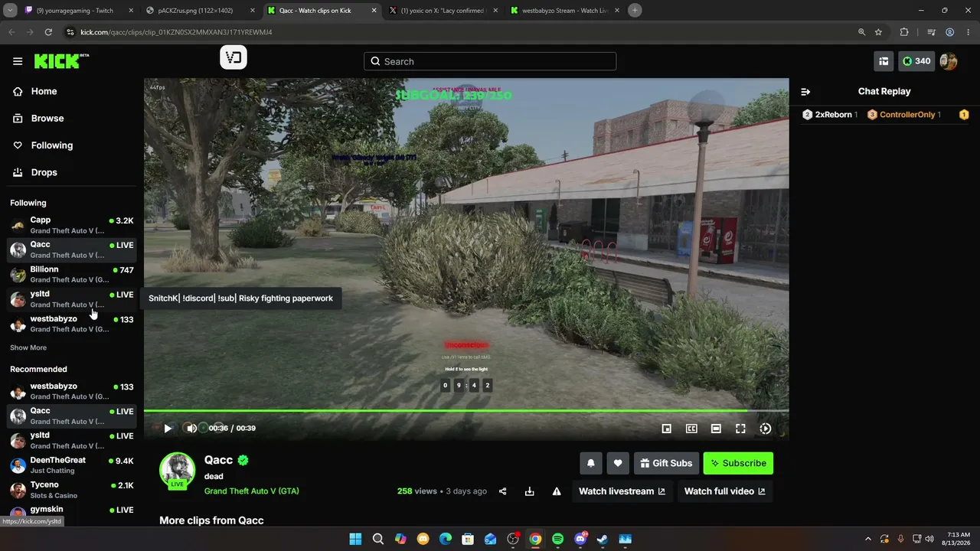The width and height of the screenshot is (980, 551).
Task: Open ysltd channel in Following list
Action: 72,298
